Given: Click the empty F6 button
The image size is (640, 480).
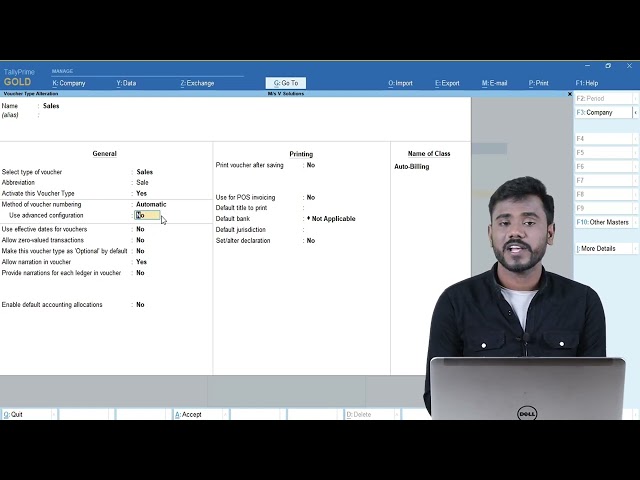Looking at the screenshot, I should (x=606, y=167).
